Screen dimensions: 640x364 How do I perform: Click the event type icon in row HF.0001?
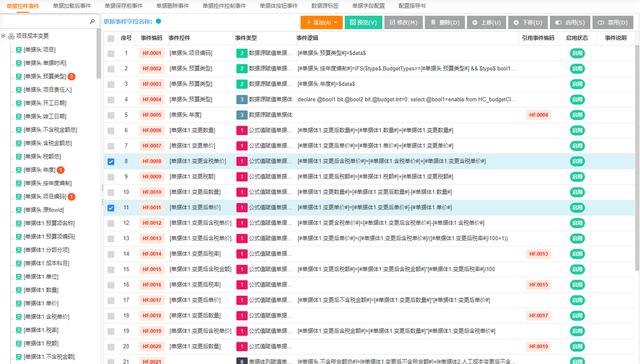tap(242, 53)
